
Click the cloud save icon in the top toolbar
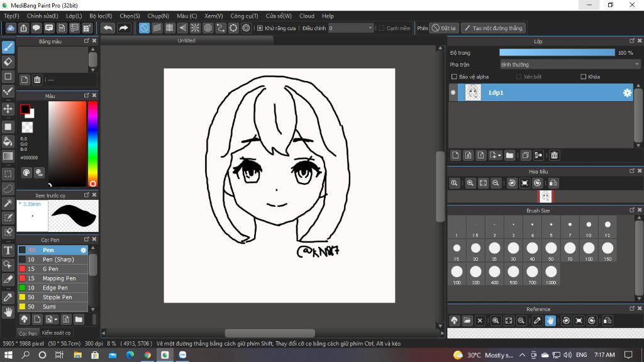tap(11, 28)
